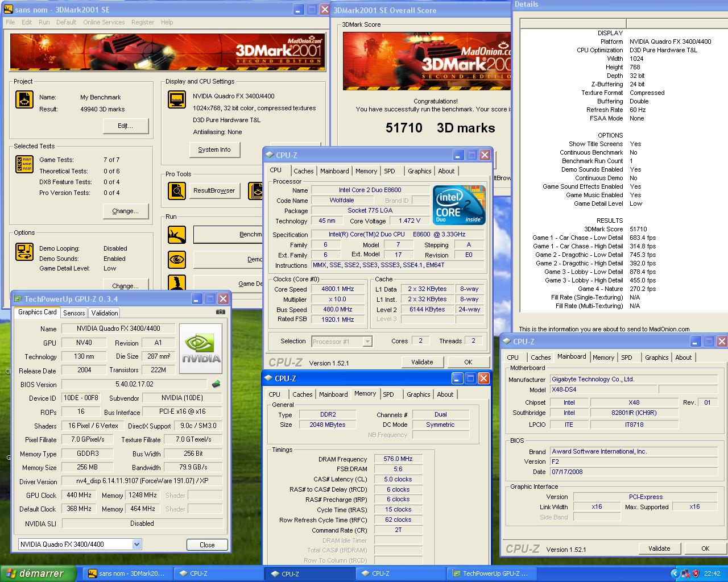Click the GPU-Z title bar icon
728x582 pixels.
tap(18, 299)
